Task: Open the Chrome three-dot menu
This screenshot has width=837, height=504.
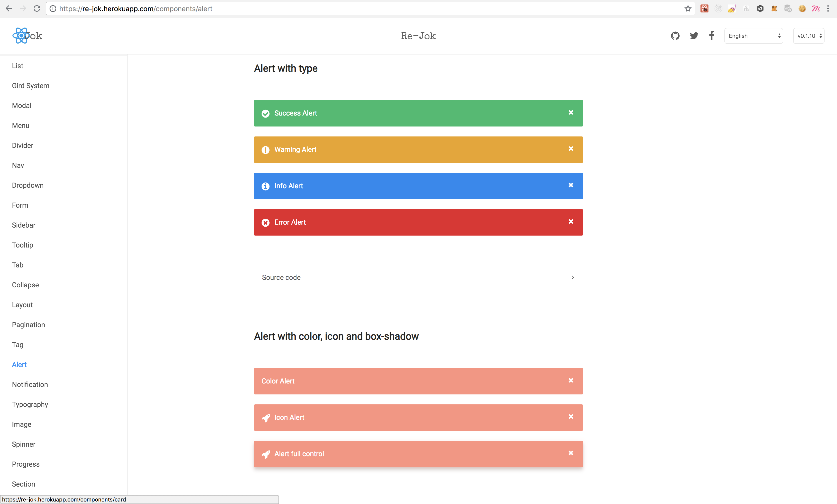Action: tap(828, 8)
